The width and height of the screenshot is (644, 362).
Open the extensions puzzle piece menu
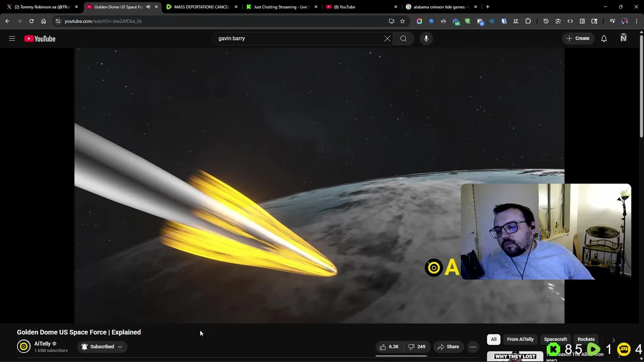click(x=528, y=21)
